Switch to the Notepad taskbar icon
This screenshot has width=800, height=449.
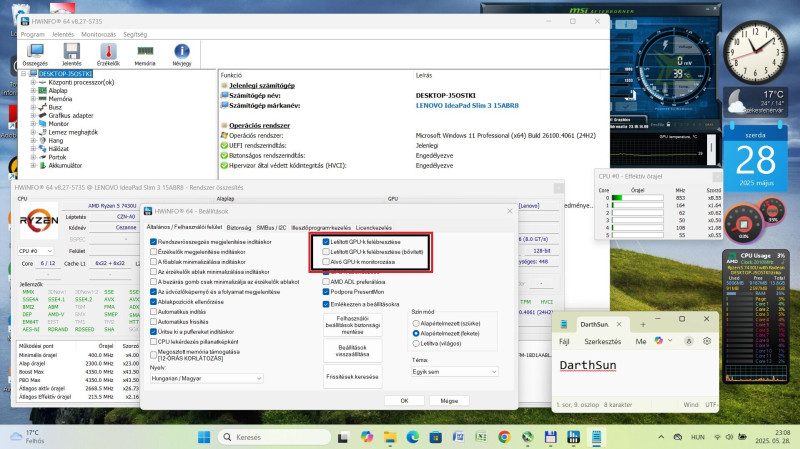[596, 437]
